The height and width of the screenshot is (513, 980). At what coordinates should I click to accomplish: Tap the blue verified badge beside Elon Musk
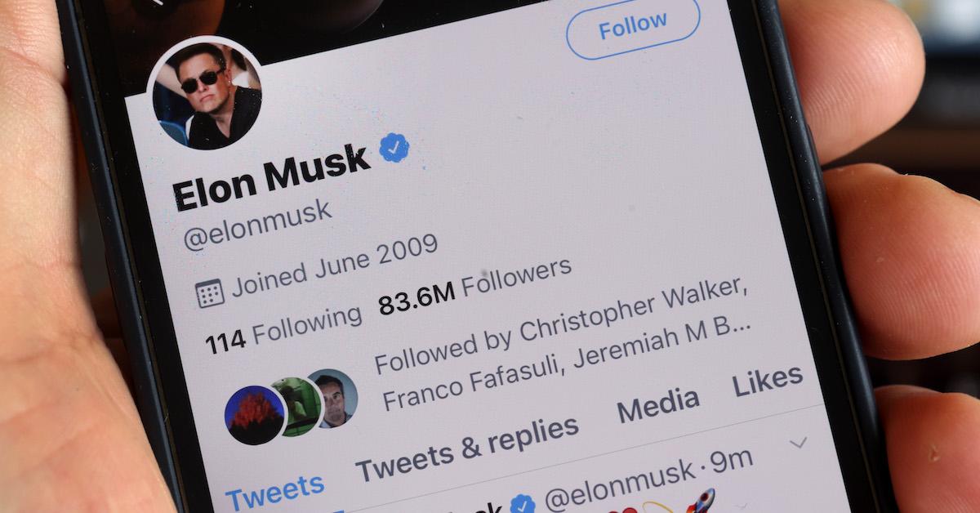(394, 148)
